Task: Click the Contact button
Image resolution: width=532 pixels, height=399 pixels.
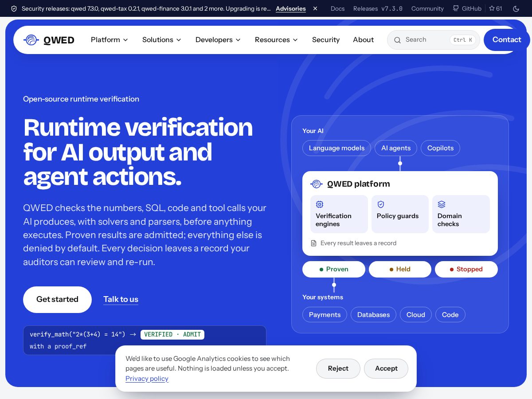Action: (x=507, y=40)
